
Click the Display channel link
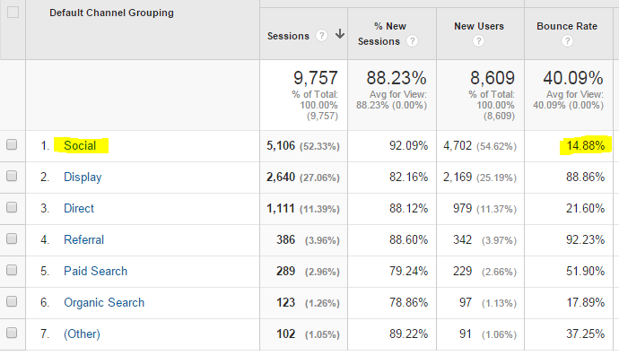pos(83,177)
